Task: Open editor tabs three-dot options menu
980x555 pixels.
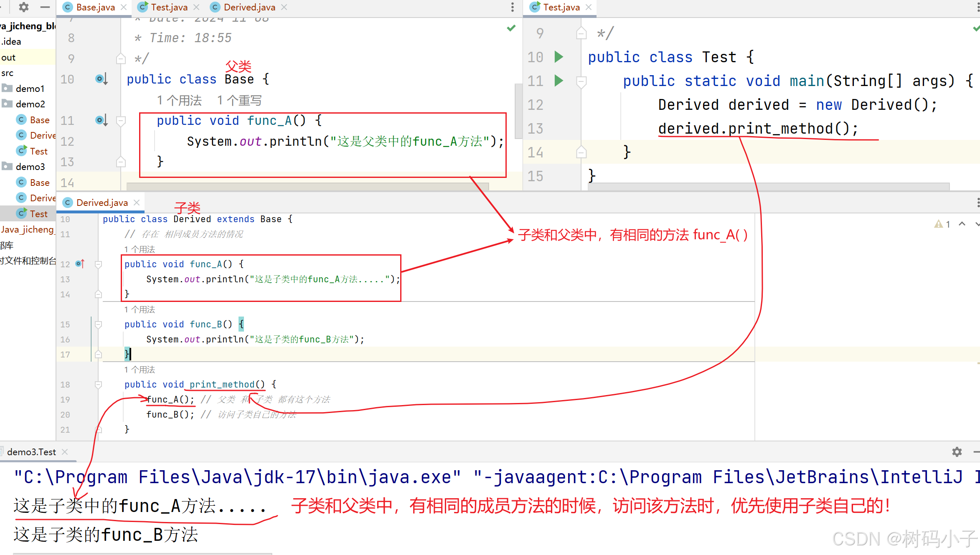Action: [x=513, y=7]
